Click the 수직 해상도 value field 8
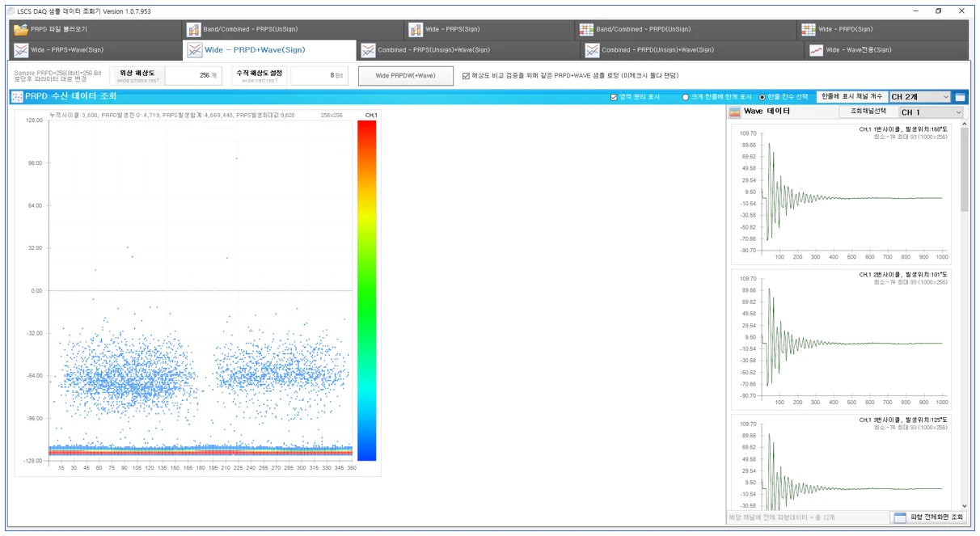The height and width of the screenshot is (536, 980). [x=319, y=76]
